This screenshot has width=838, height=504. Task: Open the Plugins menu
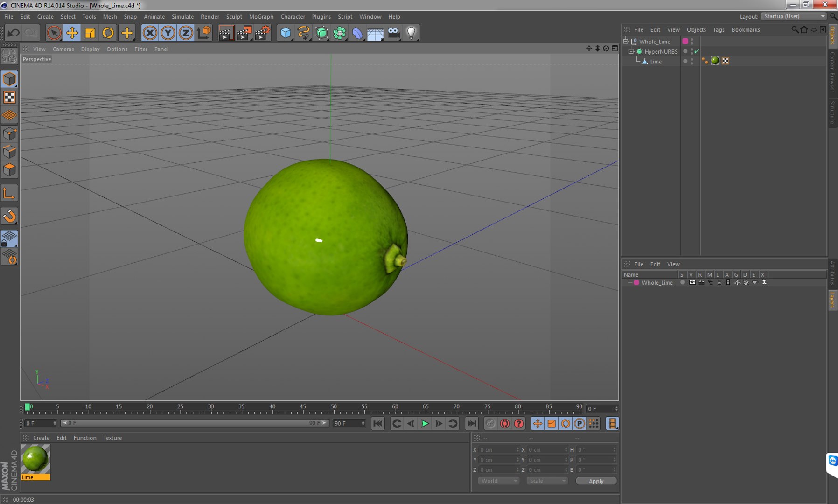(321, 17)
